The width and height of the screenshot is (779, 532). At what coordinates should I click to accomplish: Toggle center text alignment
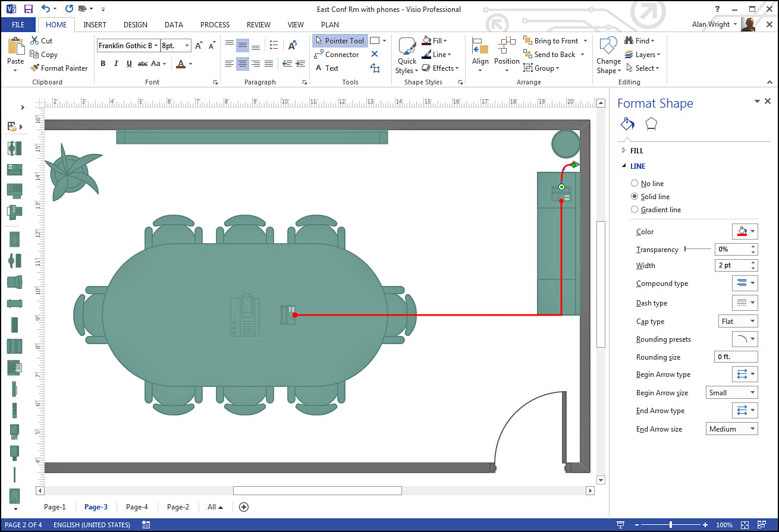(x=243, y=64)
